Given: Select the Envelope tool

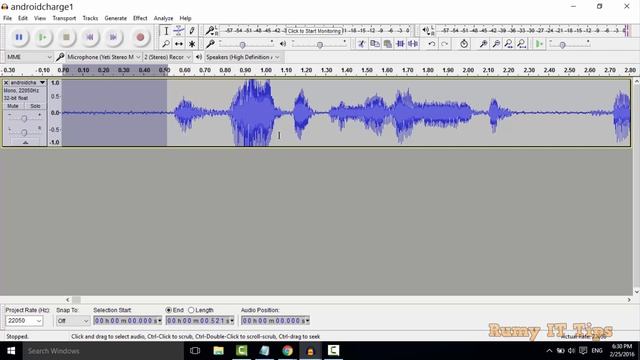Looking at the screenshot, I should [179, 31].
